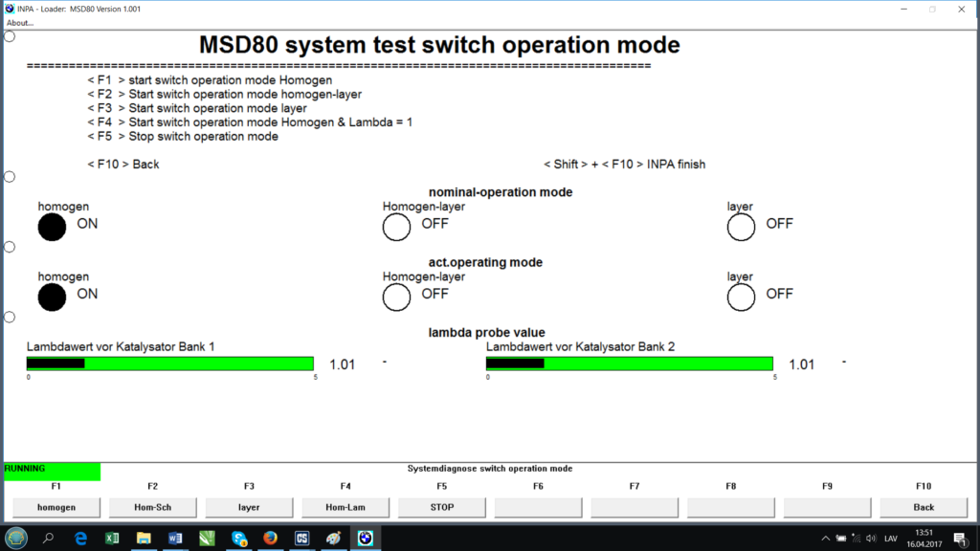This screenshot has height=551, width=980.
Task: Open the CS taskbar application icon
Action: tap(301, 538)
